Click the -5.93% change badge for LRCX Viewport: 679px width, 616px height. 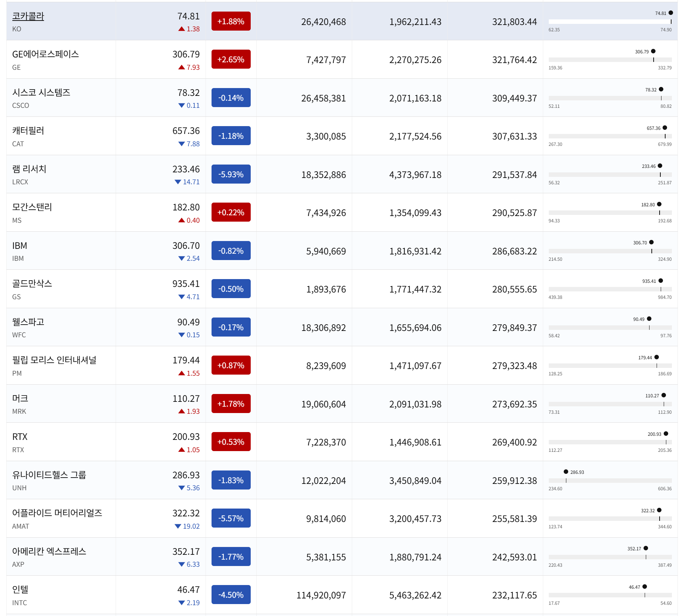231,174
